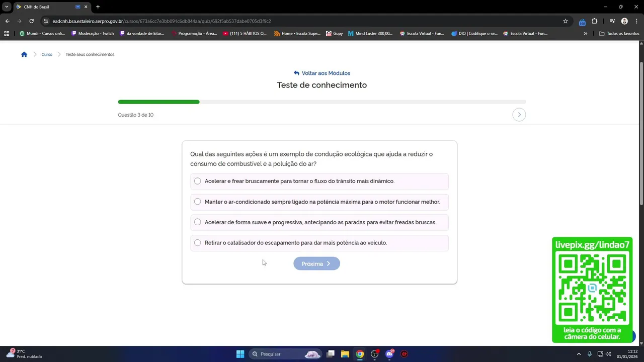This screenshot has width=644, height=362.
Task: Open the blue extension icon in toolbar
Action: tap(582, 22)
